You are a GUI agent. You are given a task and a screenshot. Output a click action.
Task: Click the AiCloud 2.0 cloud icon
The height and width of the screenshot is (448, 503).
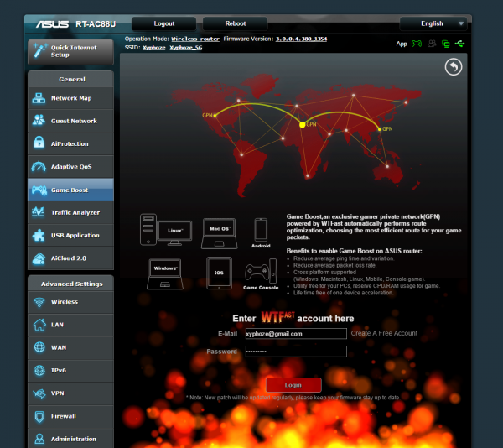[x=39, y=258]
